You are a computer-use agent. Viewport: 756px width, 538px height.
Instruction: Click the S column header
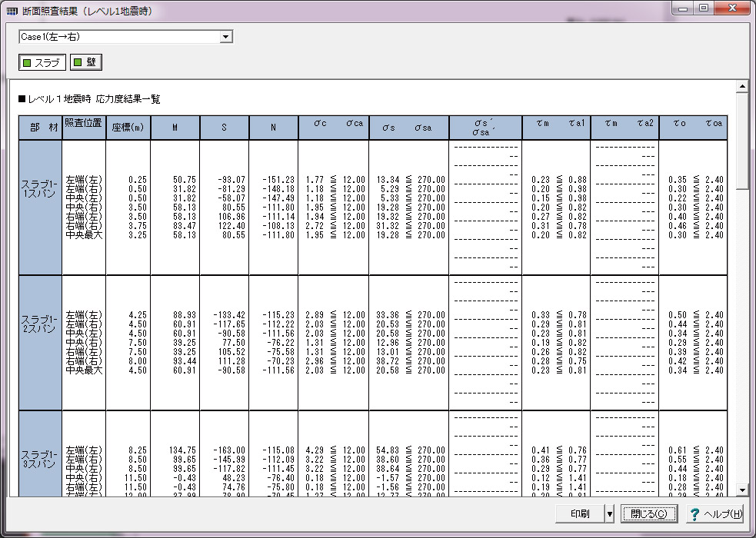[225, 128]
